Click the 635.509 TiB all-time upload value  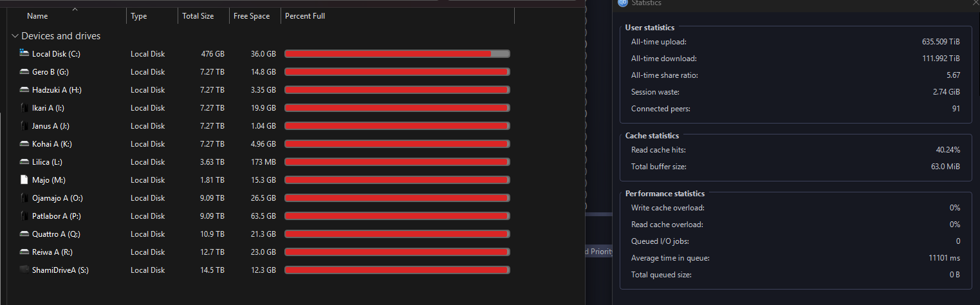point(941,42)
